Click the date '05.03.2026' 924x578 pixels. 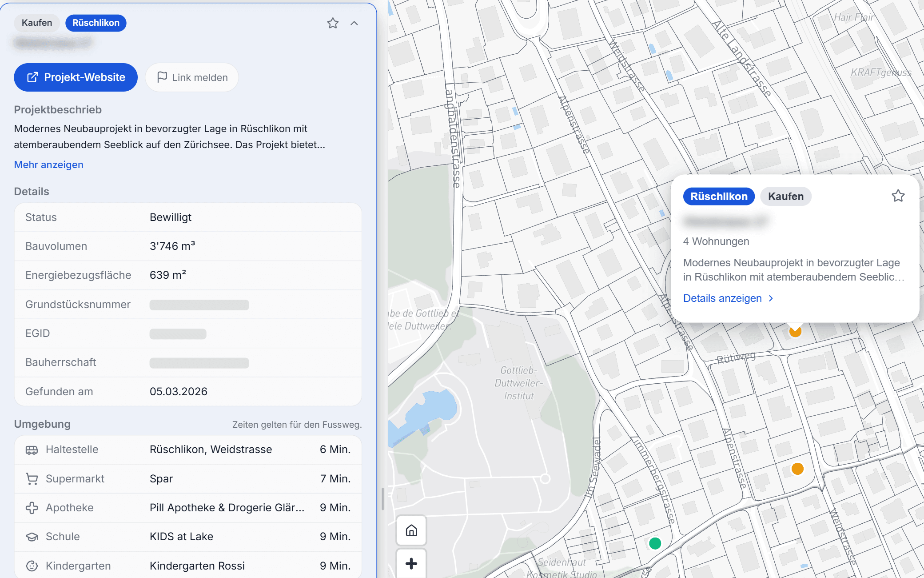179,392
